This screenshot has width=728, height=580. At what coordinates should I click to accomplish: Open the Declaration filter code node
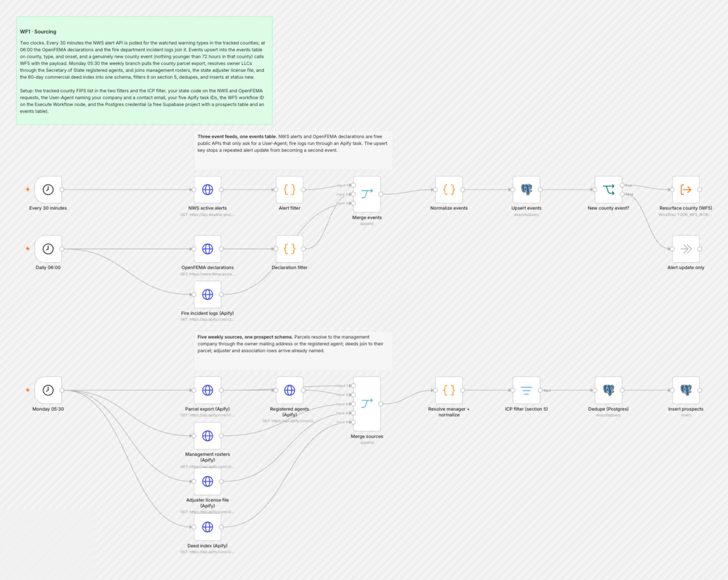click(x=289, y=249)
